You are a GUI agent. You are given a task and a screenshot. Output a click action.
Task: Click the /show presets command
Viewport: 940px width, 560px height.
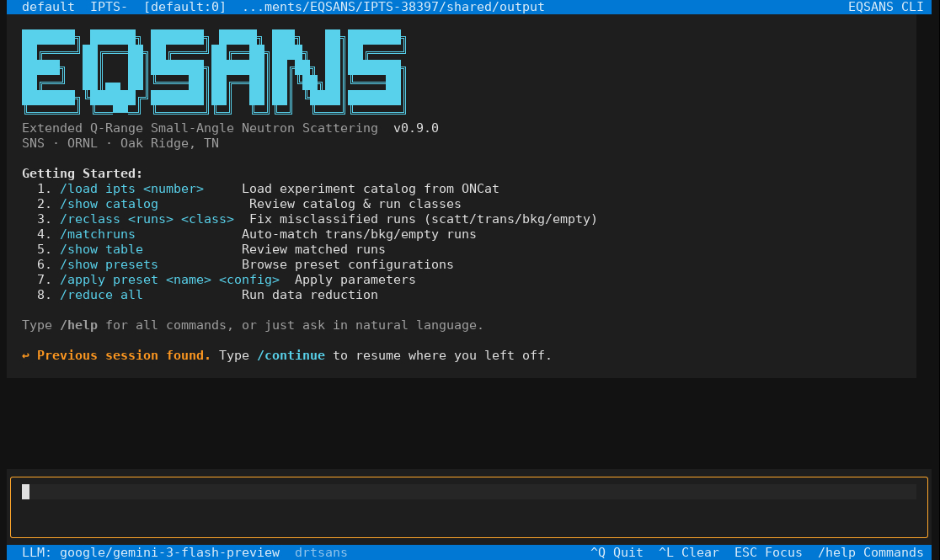pos(109,264)
